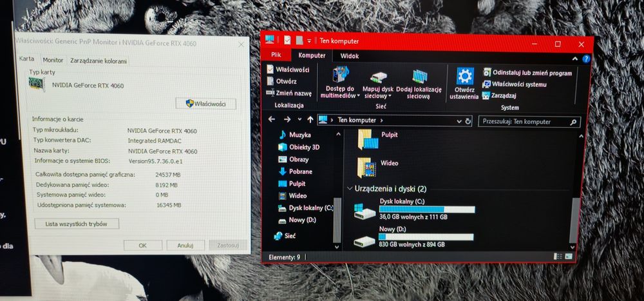
Task: Open the Dostęp do multimediów dropdown arrow
Action: [358, 96]
